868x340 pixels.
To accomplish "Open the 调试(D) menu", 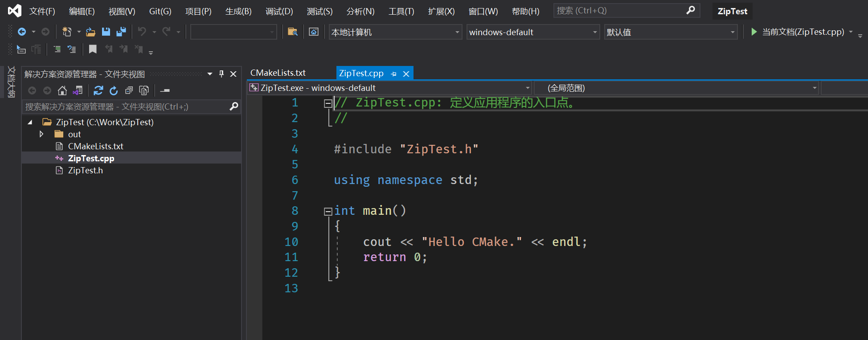I will [279, 11].
